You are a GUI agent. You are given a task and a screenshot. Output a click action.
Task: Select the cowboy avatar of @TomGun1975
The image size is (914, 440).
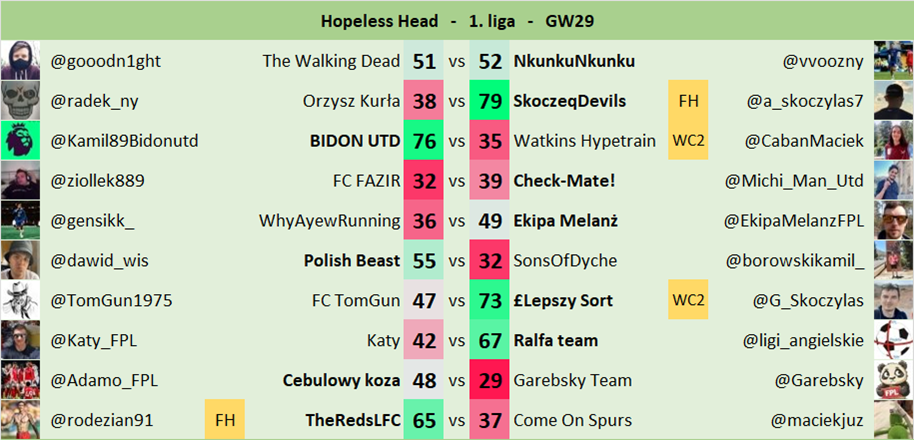point(20,301)
